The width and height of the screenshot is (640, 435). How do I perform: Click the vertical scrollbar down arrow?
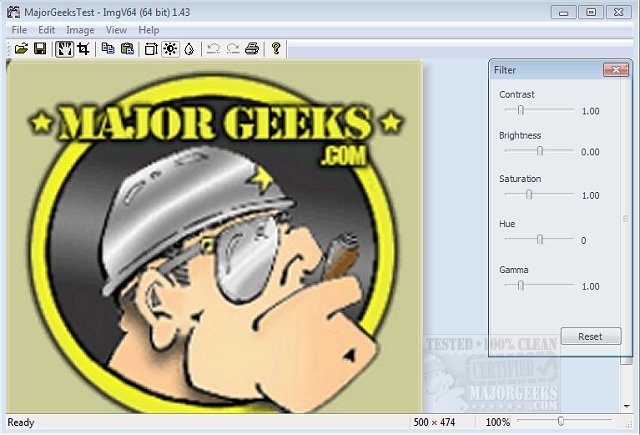(x=627, y=406)
